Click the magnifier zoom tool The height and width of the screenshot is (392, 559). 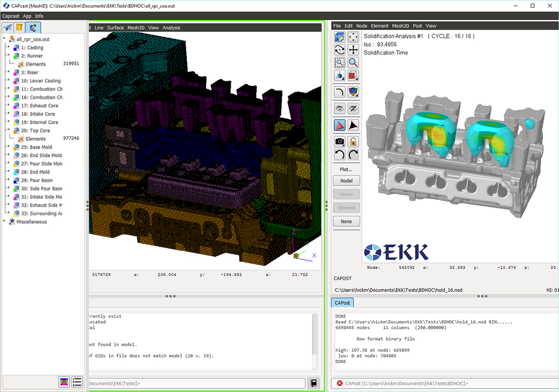click(354, 63)
